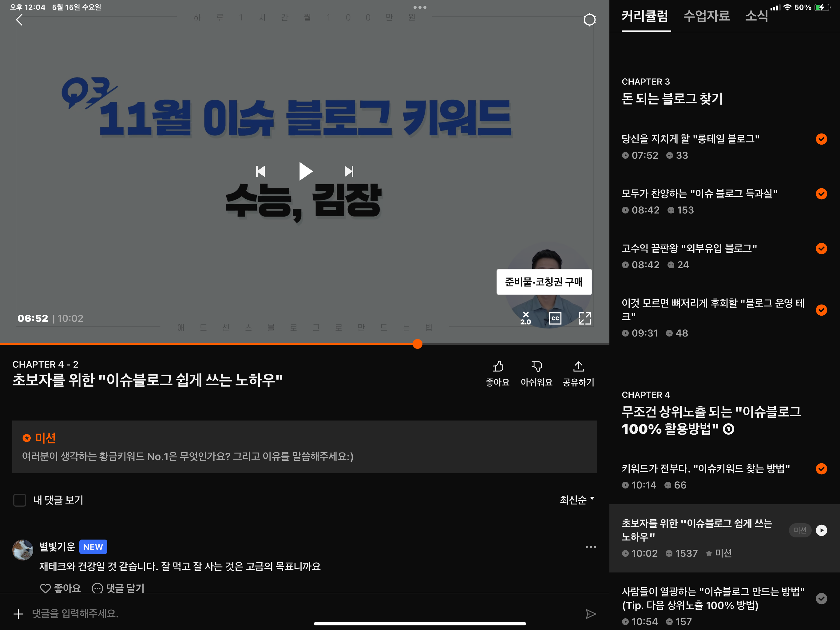Tap the circular icon at video top right
Image resolution: width=840 pixels, height=630 pixels.
589,20
